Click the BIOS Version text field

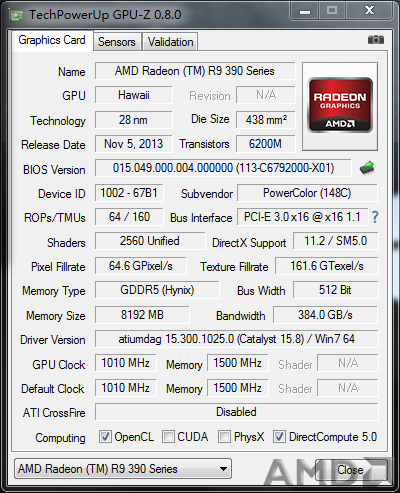coord(223,168)
